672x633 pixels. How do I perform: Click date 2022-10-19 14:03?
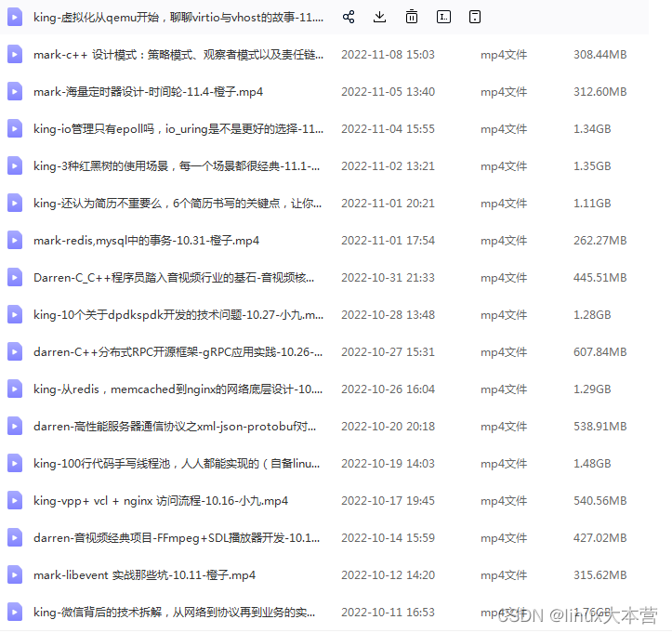pos(388,463)
